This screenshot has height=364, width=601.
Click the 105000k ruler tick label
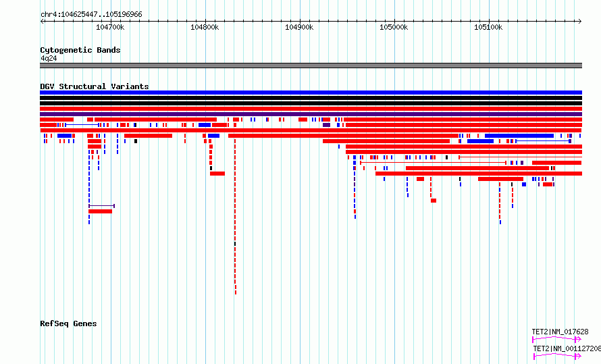click(394, 27)
